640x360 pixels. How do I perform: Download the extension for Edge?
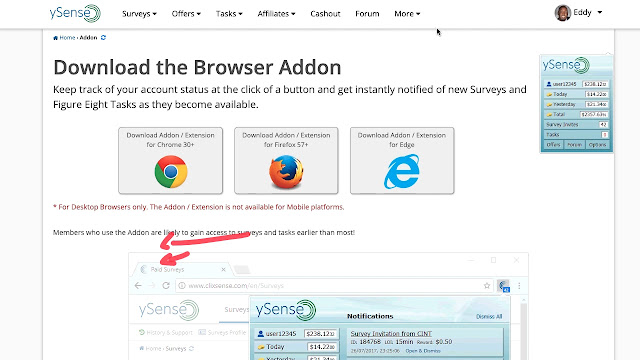[402, 161]
